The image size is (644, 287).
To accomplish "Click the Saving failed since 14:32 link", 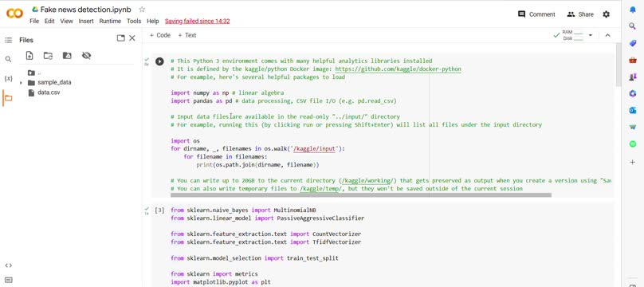I will [x=197, y=21].
